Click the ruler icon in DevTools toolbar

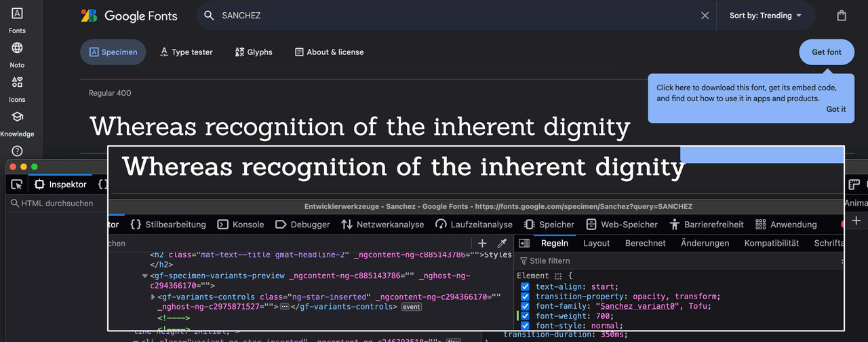854,184
